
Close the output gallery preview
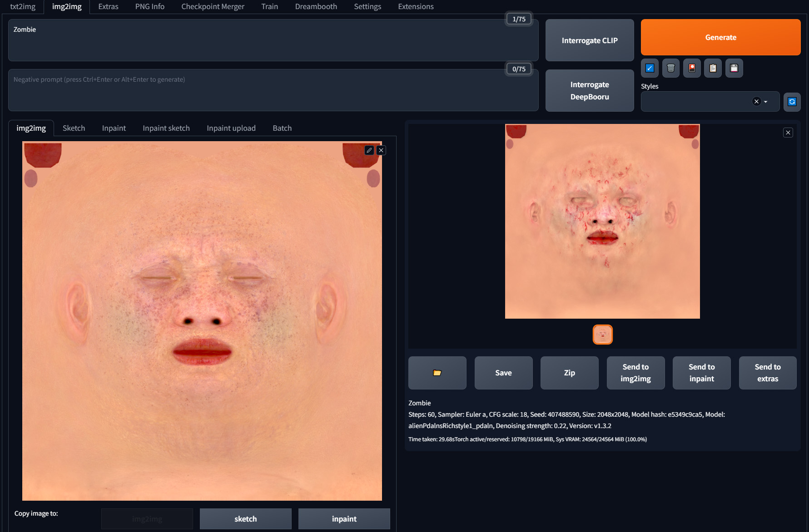pos(788,133)
